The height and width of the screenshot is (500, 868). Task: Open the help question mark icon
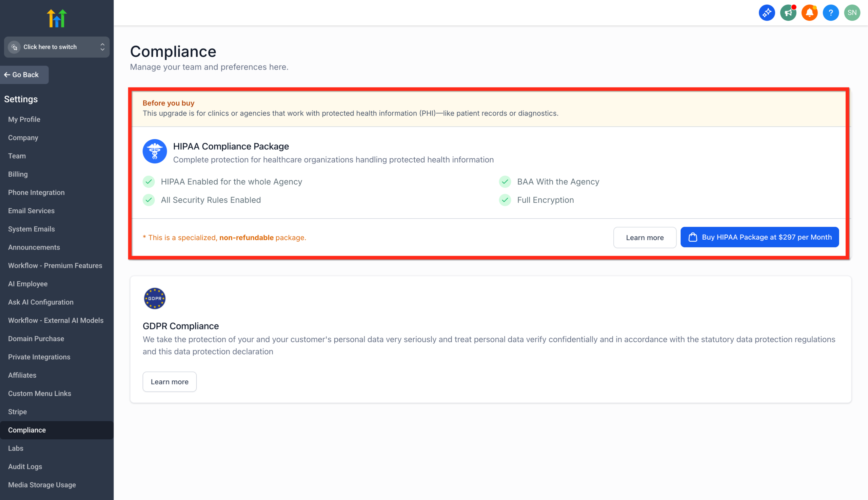[831, 12]
